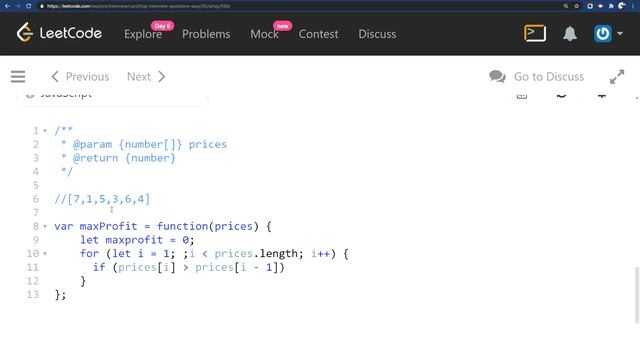Toggle fullscreen expand arrows icon
Viewport: 640px width, 360px height.
click(x=617, y=76)
